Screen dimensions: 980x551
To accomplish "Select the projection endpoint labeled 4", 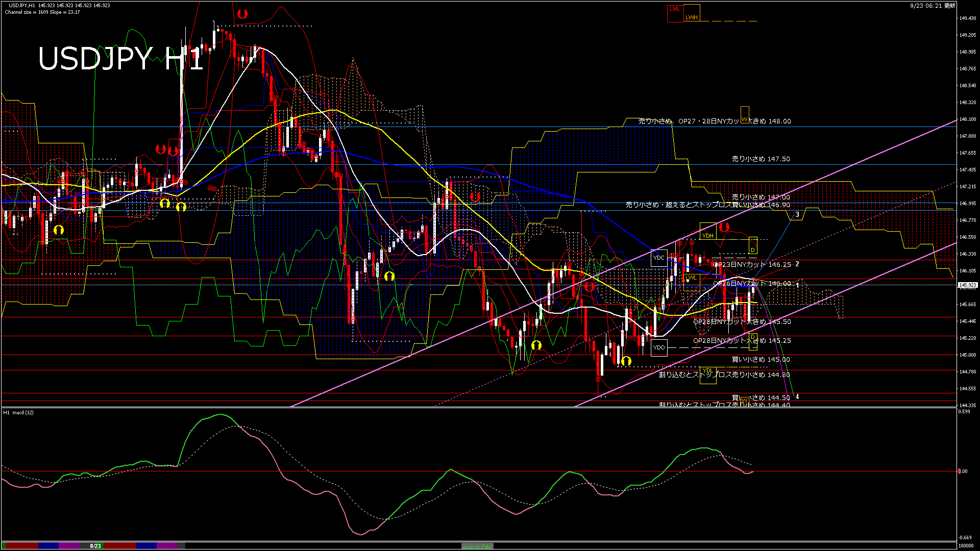I will [797, 397].
